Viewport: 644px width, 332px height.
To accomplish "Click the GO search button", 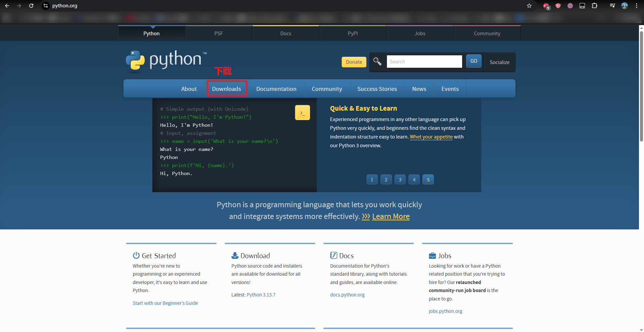I will pos(474,61).
